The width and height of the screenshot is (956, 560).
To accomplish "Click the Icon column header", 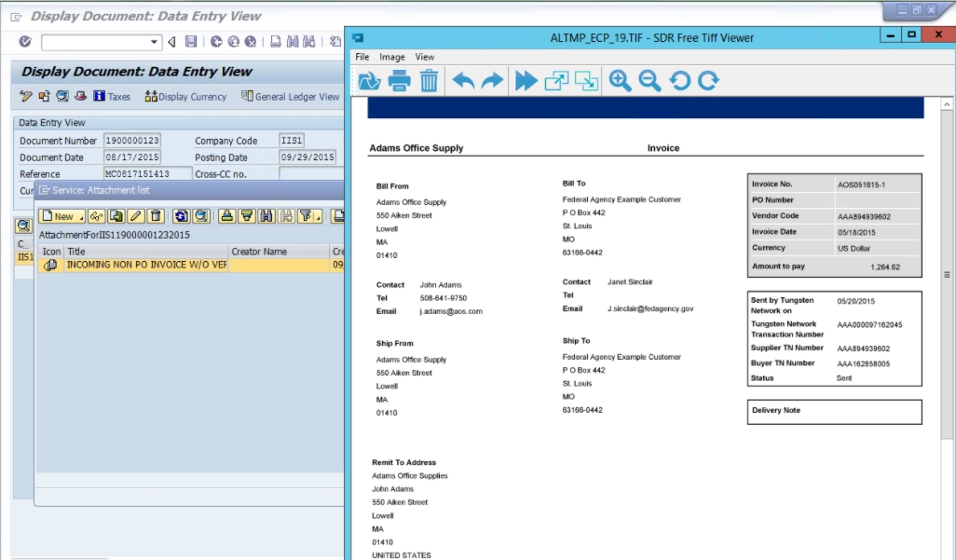I will (x=51, y=252).
